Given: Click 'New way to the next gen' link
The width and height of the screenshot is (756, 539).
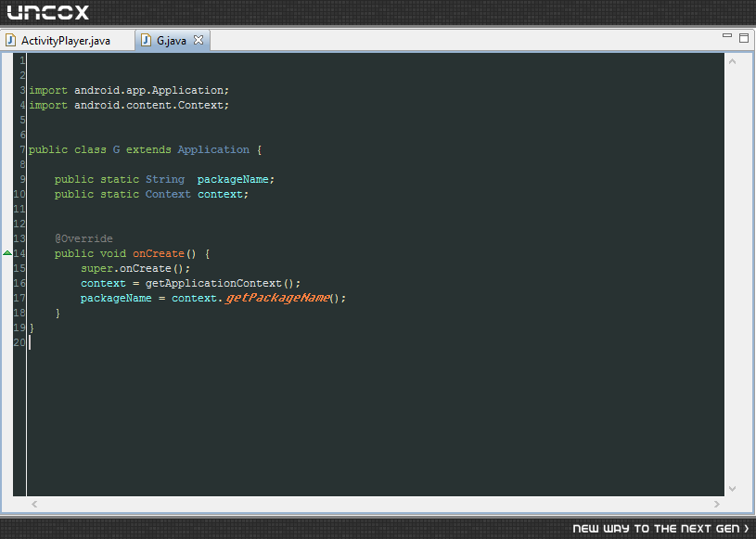Looking at the screenshot, I should point(660,529).
